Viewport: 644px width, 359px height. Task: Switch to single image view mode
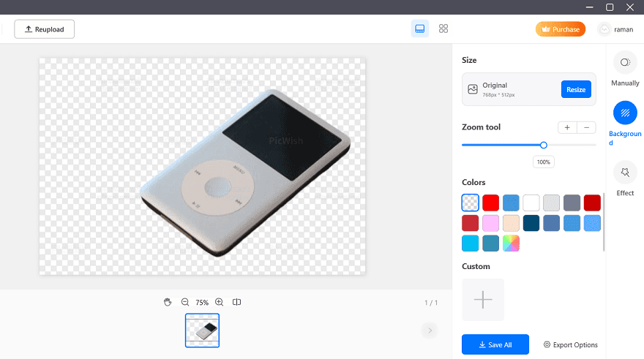(420, 29)
